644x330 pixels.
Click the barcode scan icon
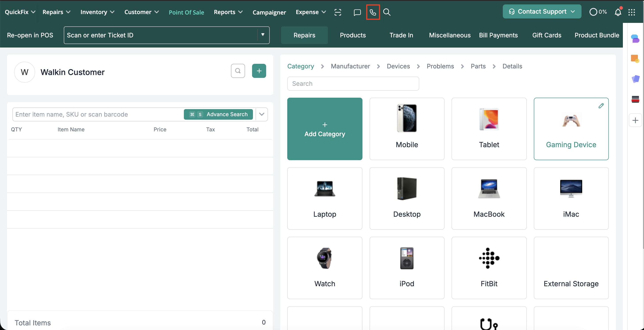tap(338, 12)
